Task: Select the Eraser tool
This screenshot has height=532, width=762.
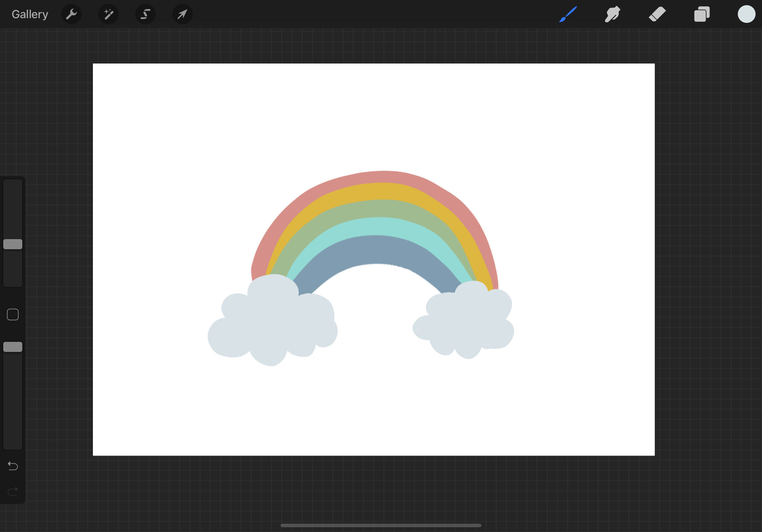Action: pos(657,14)
